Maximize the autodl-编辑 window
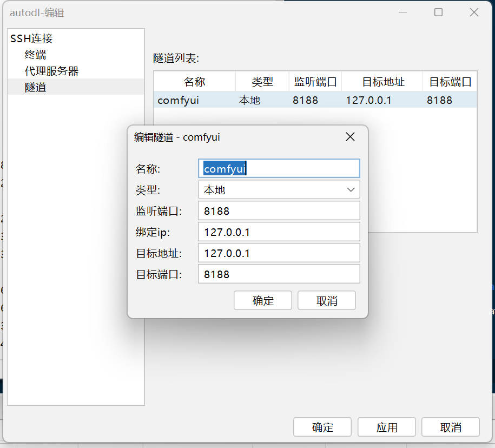This screenshot has height=448, width=495. (x=438, y=12)
